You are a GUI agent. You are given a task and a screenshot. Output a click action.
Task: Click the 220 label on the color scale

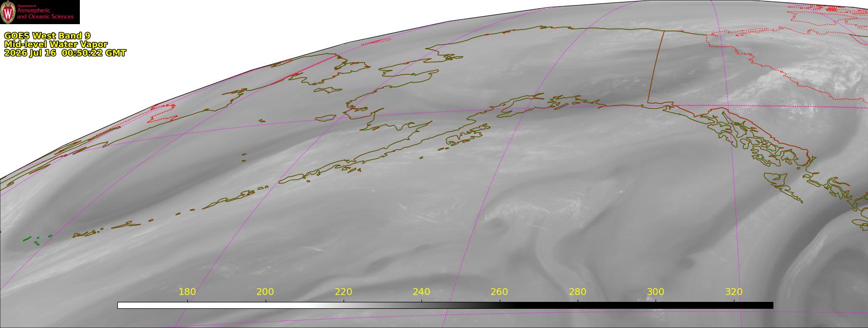[x=344, y=292]
